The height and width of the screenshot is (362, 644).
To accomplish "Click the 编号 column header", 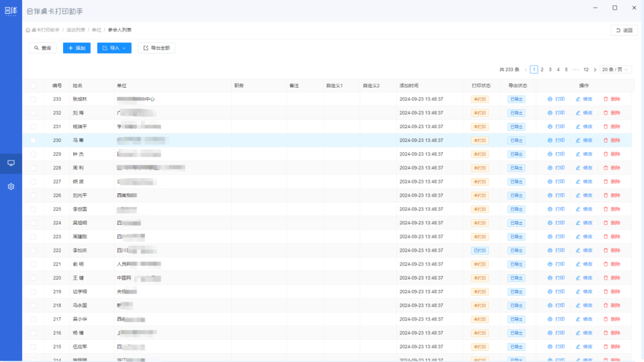I will 57,86.
